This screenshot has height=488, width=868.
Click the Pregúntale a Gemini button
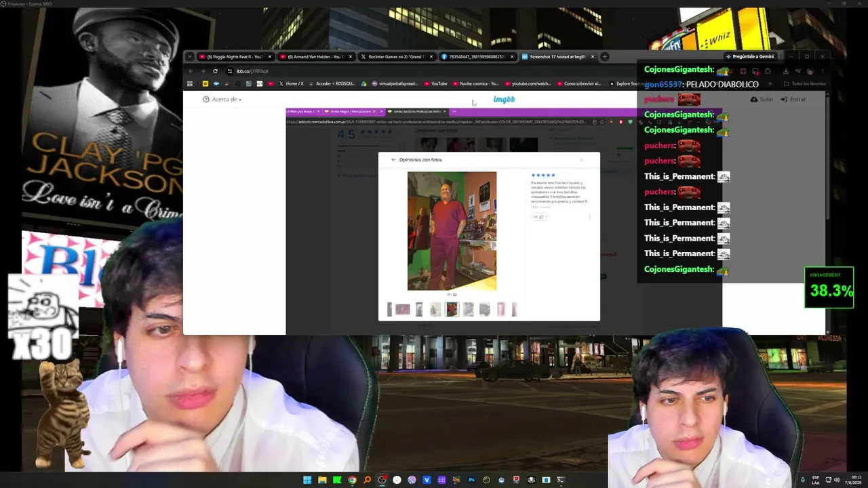(x=749, y=57)
